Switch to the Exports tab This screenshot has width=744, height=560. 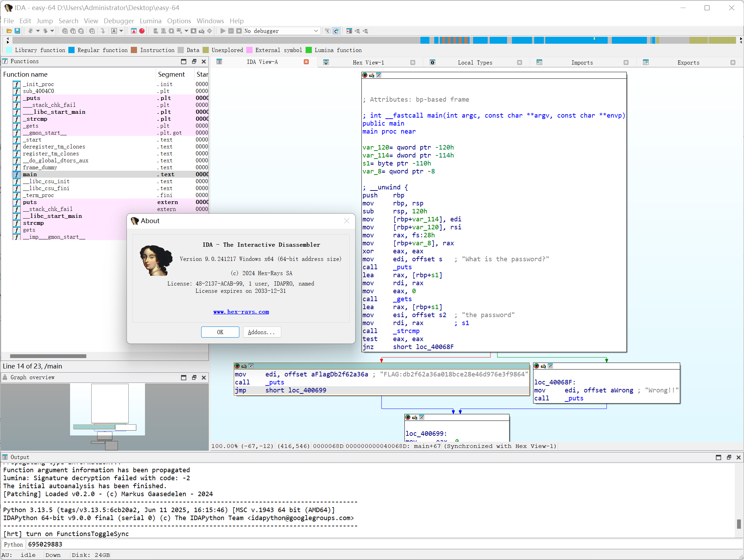[688, 62]
